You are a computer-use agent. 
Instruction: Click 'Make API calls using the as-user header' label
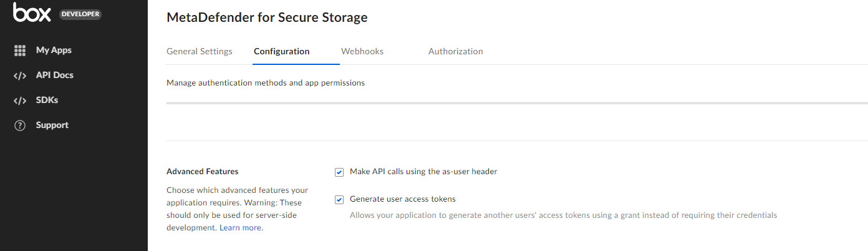click(x=423, y=171)
